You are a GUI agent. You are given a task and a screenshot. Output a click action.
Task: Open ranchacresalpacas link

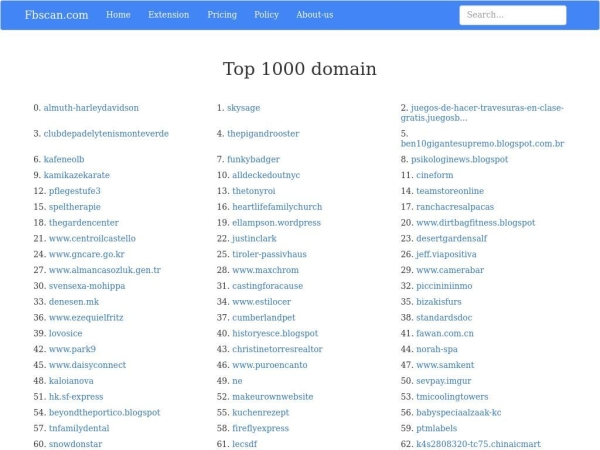click(x=455, y=207)
